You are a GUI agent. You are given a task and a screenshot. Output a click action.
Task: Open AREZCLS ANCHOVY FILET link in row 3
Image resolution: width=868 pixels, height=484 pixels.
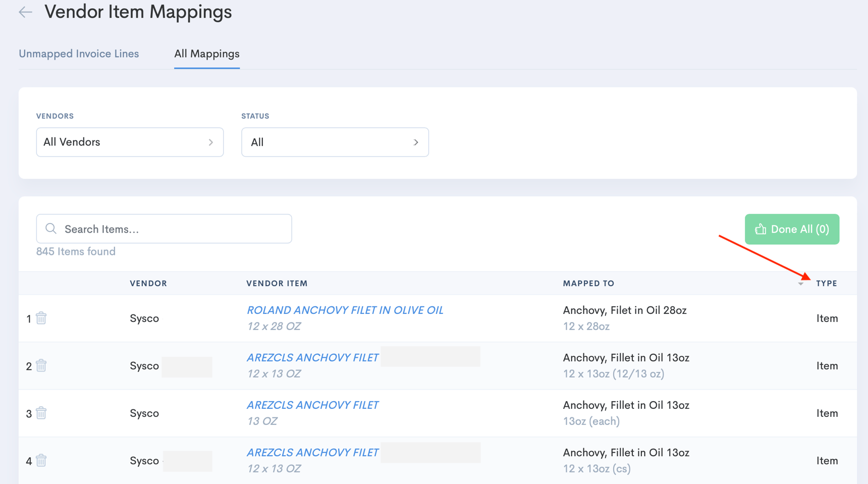click(312, 405)
